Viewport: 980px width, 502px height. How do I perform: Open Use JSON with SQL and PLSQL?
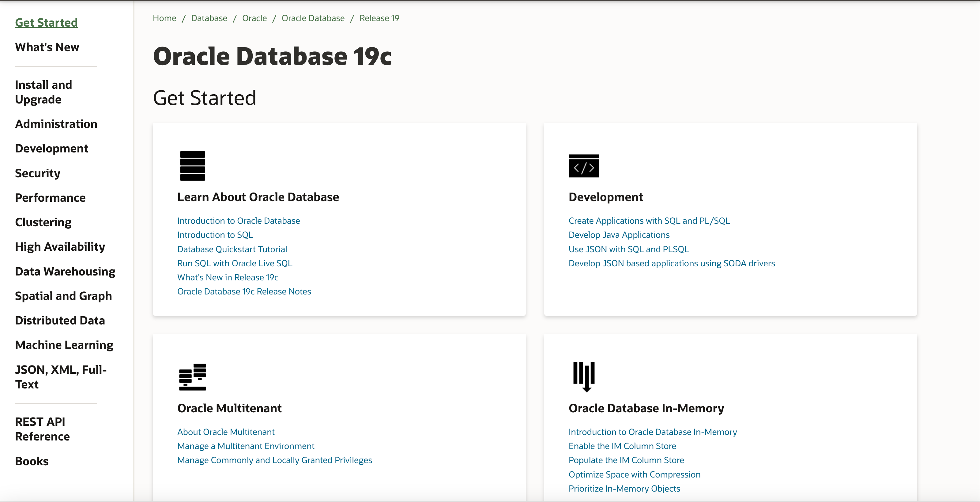tap(628, 249)
